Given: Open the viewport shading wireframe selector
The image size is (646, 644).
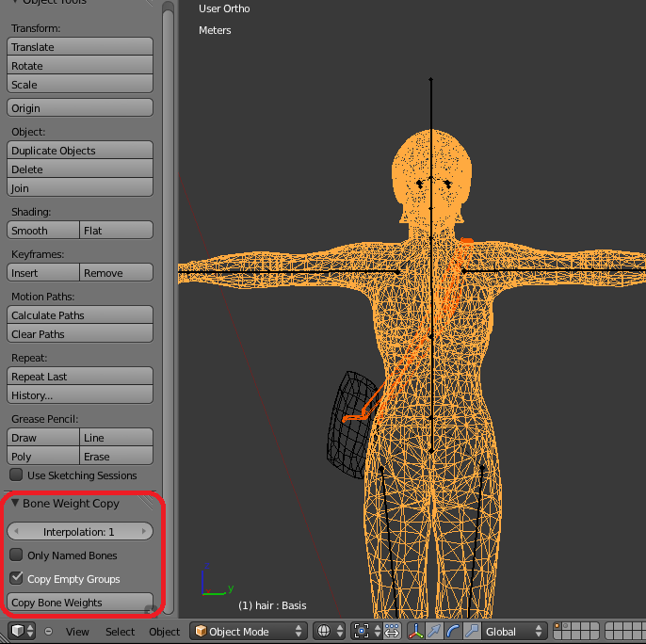Looking at the screenshot, I should (x=329, y=631).
